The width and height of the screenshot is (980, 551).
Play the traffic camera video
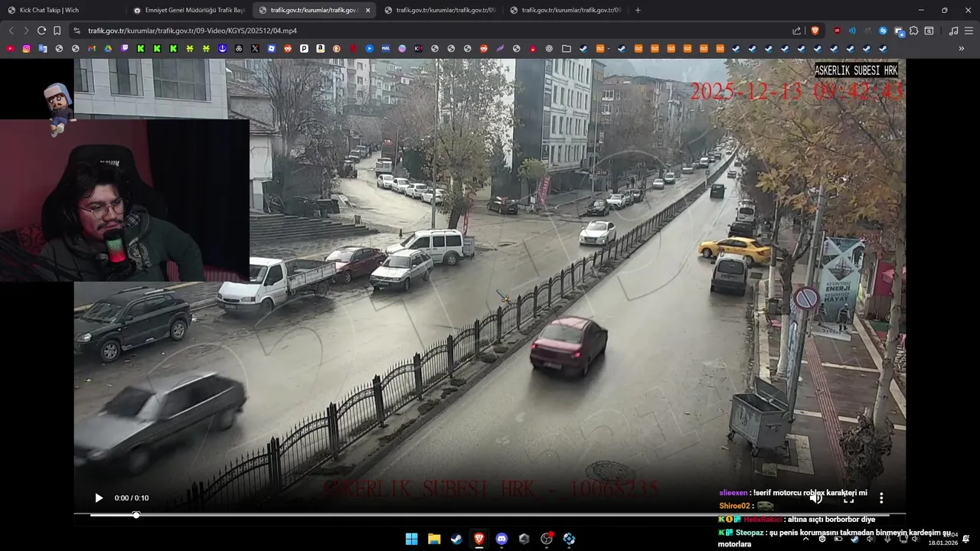pos(99,498)
